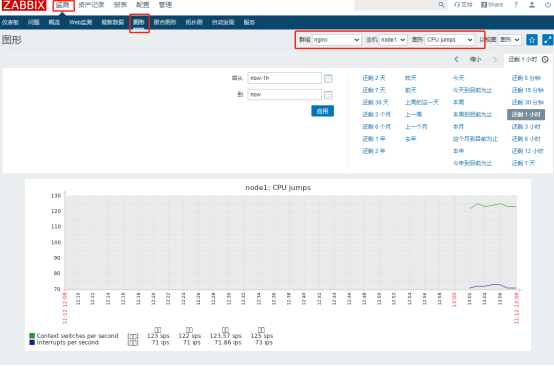The image size is (554, 366).
Task: Switch to the 拓扑图 submenu tab
Action: click(194, 22)
